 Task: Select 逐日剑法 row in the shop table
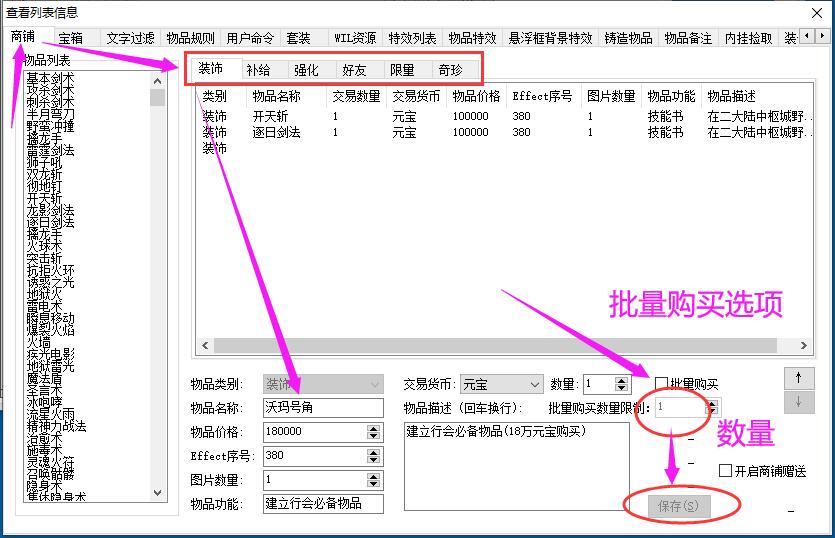coord(276,132)
